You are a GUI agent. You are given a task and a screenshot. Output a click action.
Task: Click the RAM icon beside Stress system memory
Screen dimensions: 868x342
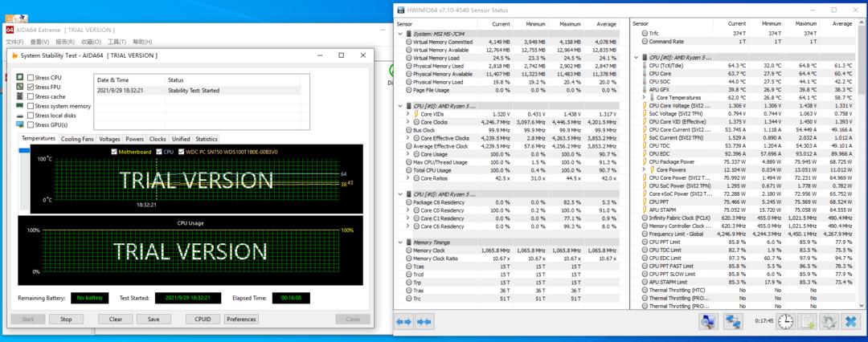pyautogui.click(x=20, y=106)
